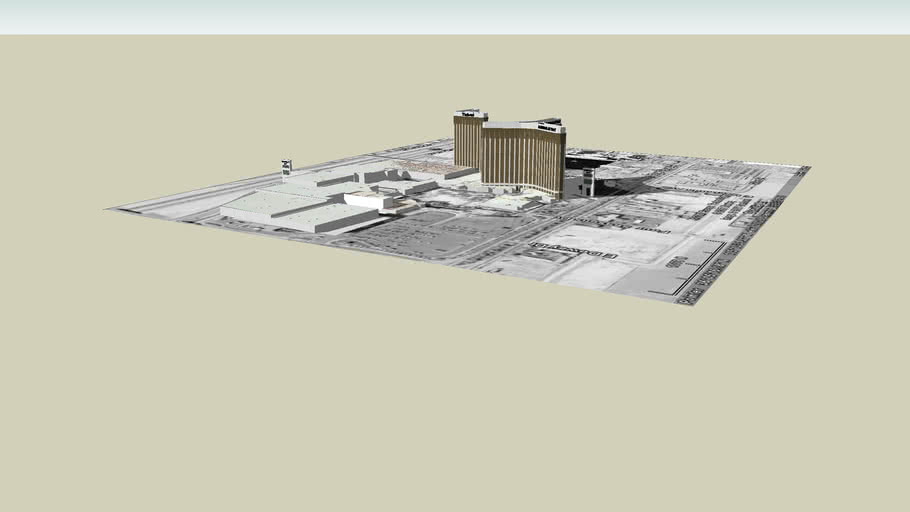Select the rear gold tower on left
This screenshot has width=910, height=512.
(468, 140)
